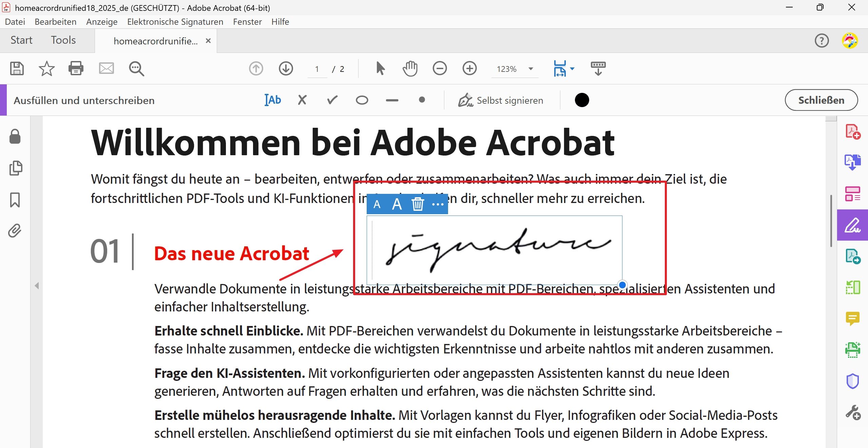Open the Anzeige menu
Screen dimensions: 868x448
coord(102,22)
